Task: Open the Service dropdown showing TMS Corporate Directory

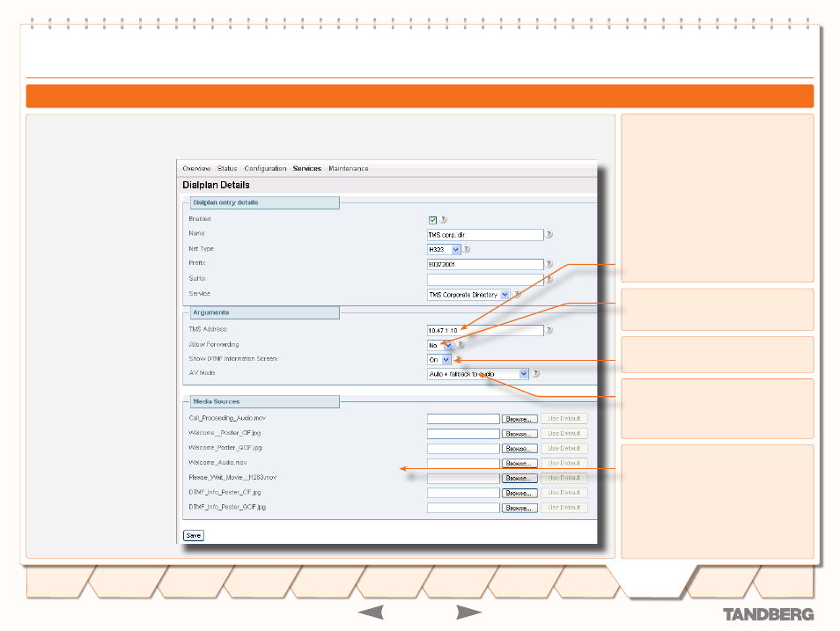Action: coord(468,295)
